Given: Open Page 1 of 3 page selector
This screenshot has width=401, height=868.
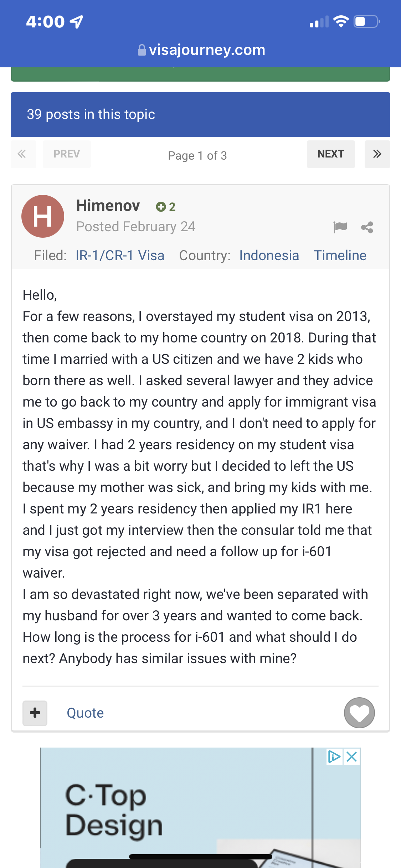Looking at the screenshot, I should pyautogui.click(x=197, y=156).
